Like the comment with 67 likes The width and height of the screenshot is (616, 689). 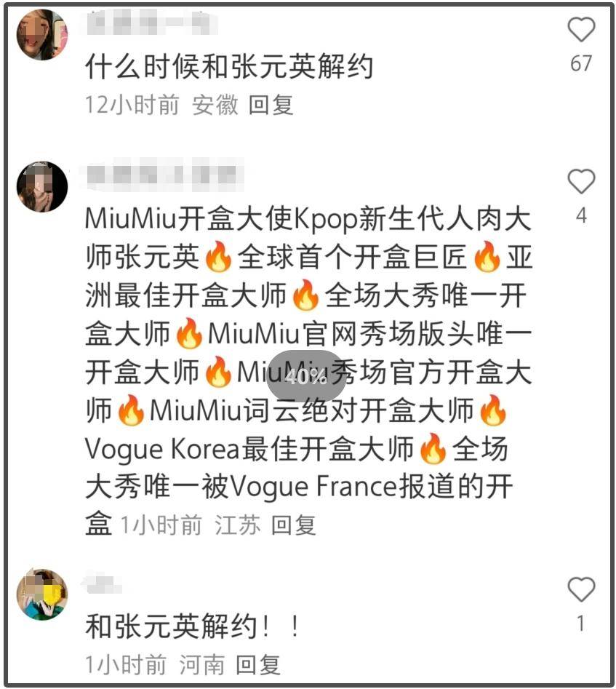tap(581, 29)
